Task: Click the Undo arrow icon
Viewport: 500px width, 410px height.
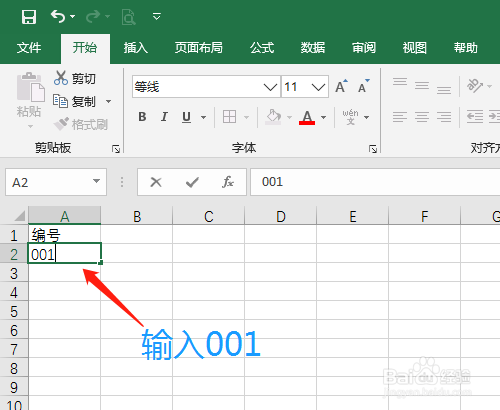Action: (58, 16)
